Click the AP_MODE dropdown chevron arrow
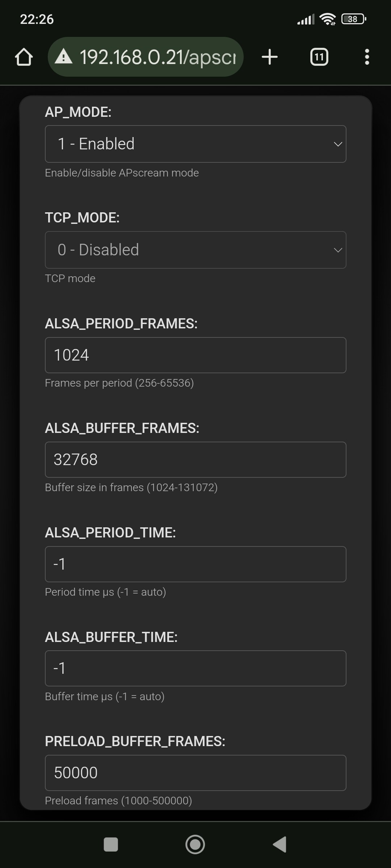Image resolution: width=391 pixels, height=868 pixels. point(338,144)
